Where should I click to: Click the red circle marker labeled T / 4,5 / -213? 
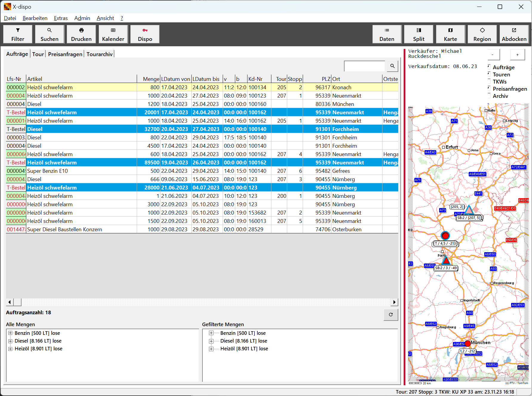tap(445, 235)
